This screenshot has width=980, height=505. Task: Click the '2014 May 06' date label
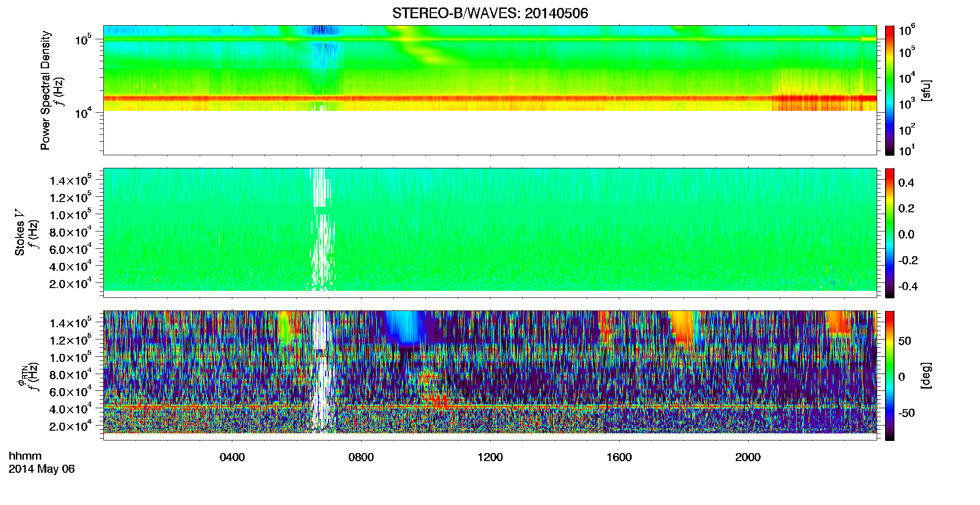point(42,469)
